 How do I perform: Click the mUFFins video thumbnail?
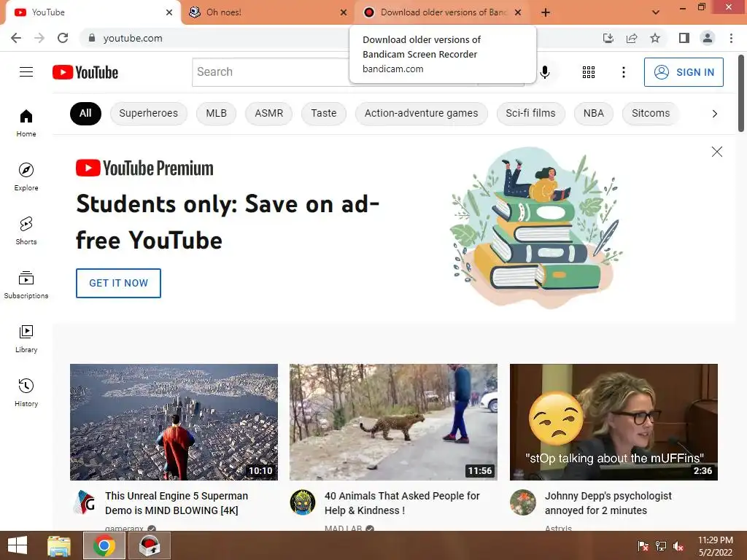click(x=614, y=422)
